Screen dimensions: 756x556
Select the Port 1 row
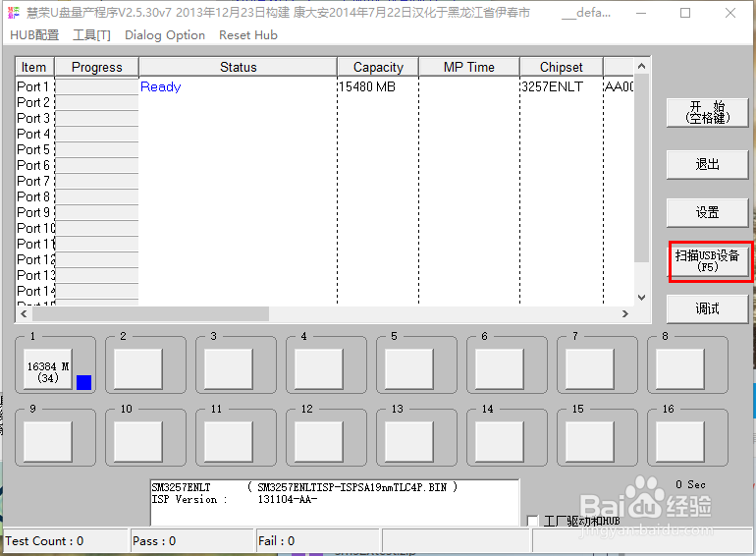pyautogui.click(x=325, y=86)
